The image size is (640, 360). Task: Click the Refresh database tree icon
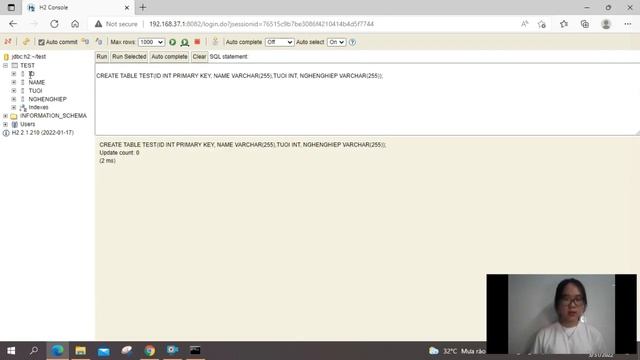[x=26, y=42]
